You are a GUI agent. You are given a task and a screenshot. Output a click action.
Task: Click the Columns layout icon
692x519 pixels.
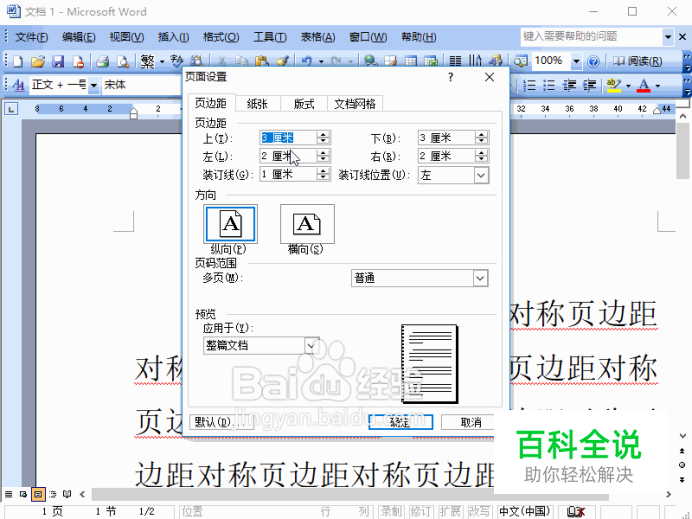[x=455, y=61]
